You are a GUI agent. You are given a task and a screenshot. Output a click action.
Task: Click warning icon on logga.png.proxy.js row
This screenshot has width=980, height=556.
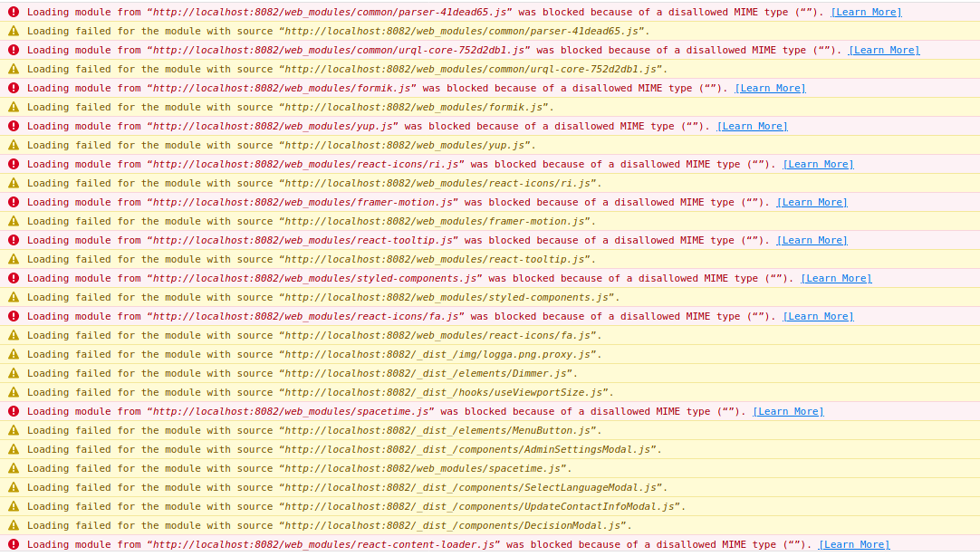(14, 354)
